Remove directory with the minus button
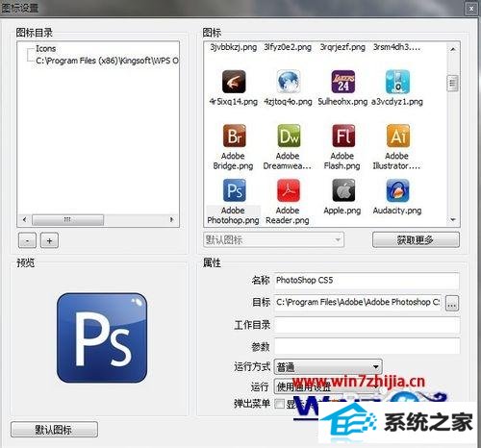Viewport: 481px width, 448px height. tap(27, 240)
